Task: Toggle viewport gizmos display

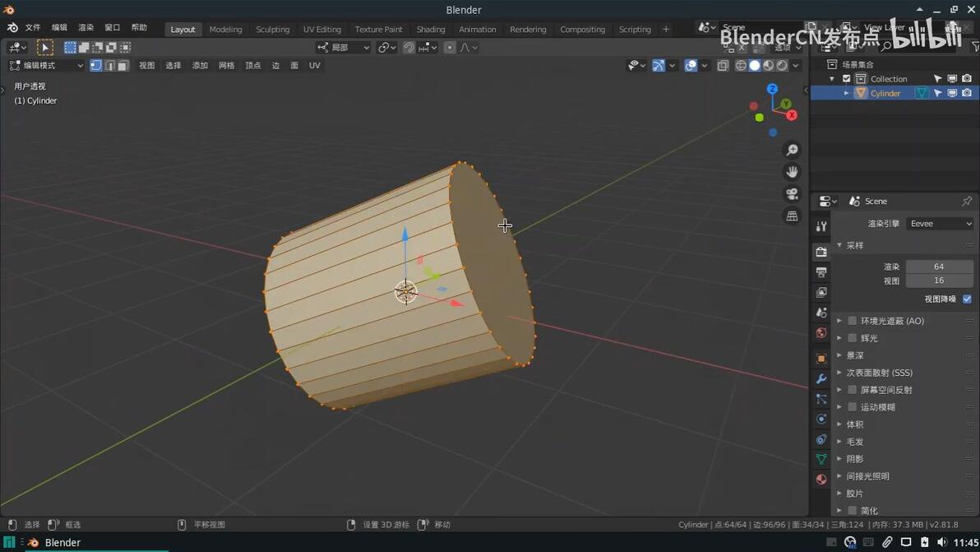Action: pyautogui.click(x=658, y=66)
